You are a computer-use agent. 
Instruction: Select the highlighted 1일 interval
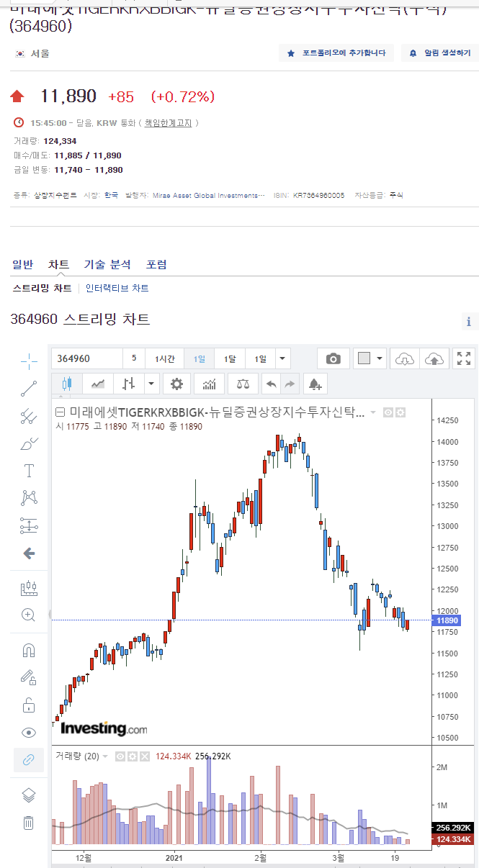coord(200,358)
